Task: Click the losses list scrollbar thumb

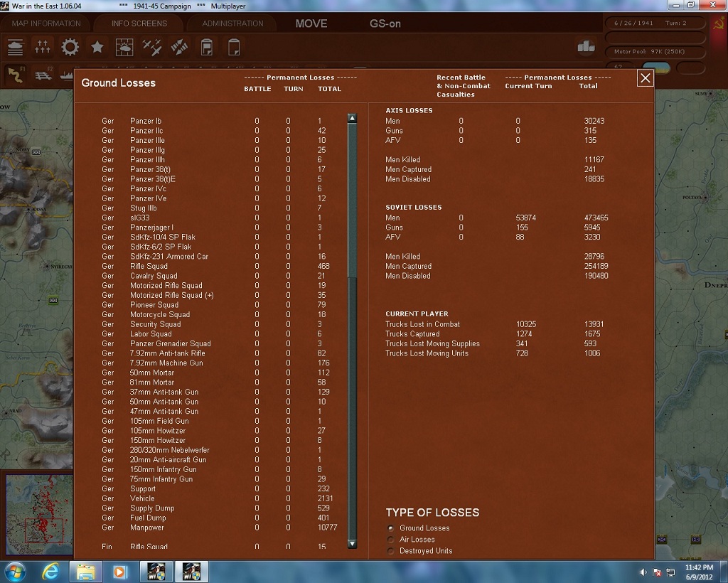Action: (x=352, y=200)
